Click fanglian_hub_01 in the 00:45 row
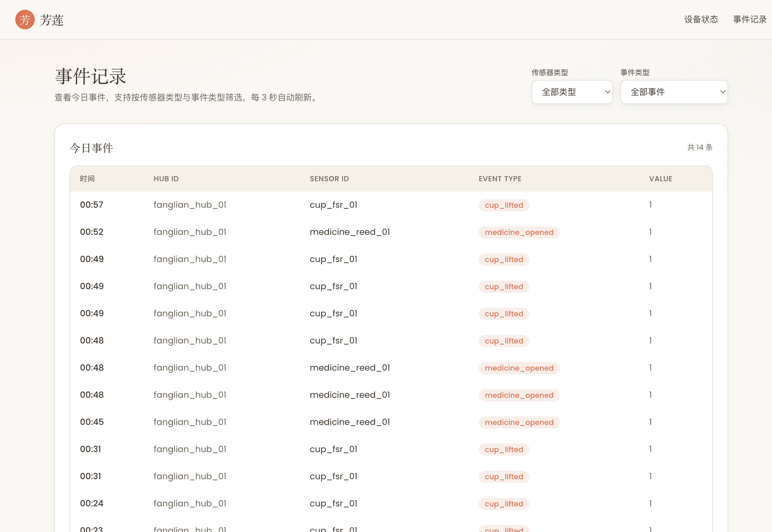This screenshot has width=772, height=532. click(x=190, y=422)
